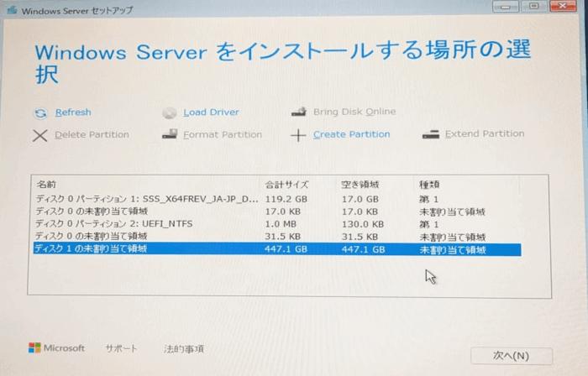Click the Delete Partition X icon
This screenshot has height=376, width=588.
pos(39,135)
